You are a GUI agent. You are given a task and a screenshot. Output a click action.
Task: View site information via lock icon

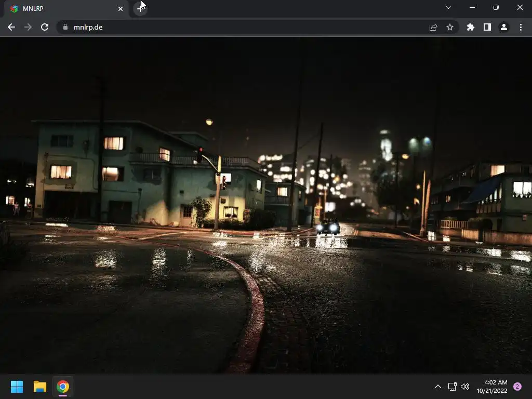(65, 27)
